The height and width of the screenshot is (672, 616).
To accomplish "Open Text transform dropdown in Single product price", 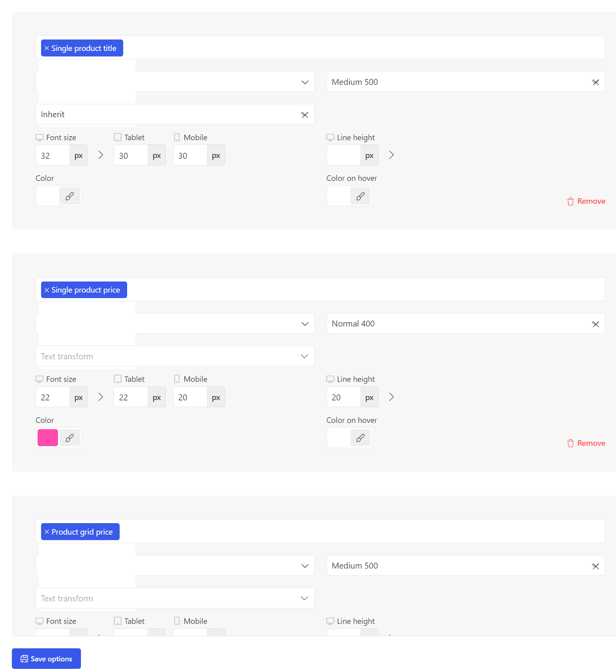I will [x=175, y=356].
